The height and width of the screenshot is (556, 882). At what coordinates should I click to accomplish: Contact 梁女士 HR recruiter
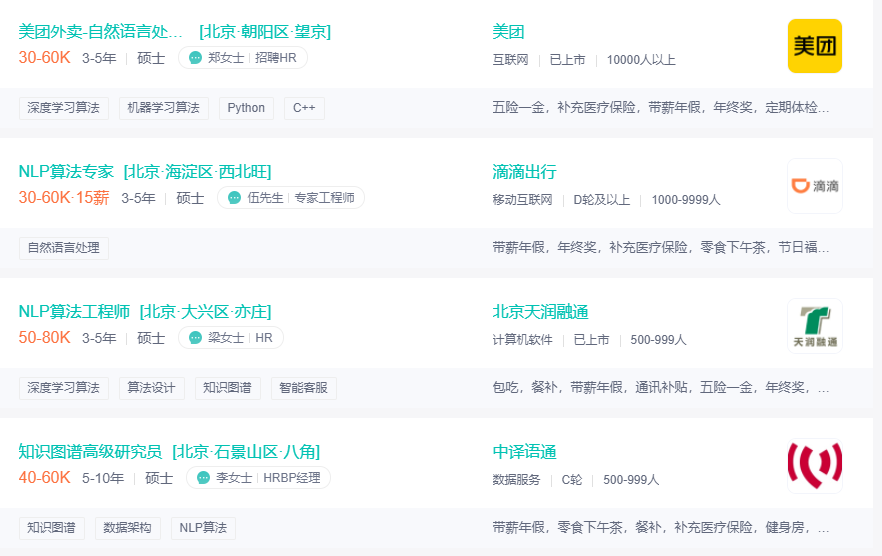click(231, 338)
